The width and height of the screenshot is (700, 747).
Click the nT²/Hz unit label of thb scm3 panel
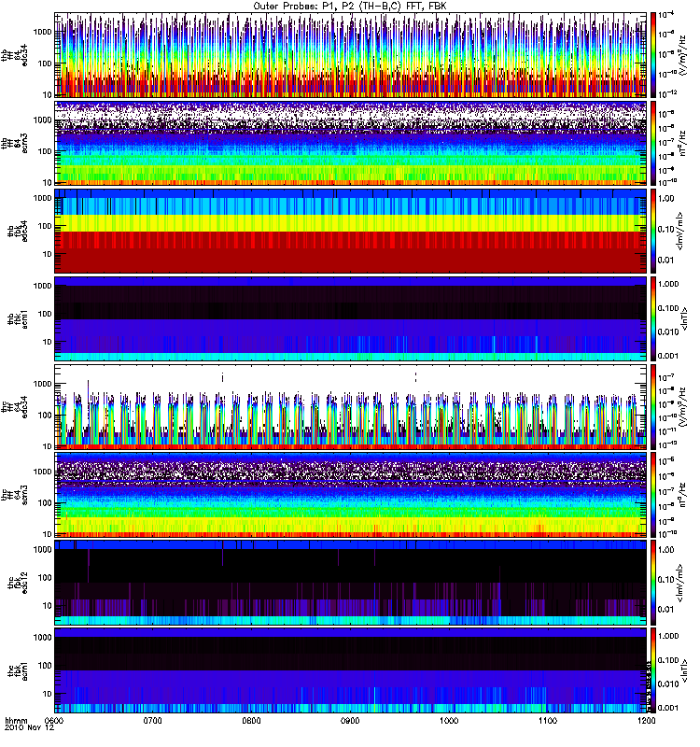click(683, 143)
